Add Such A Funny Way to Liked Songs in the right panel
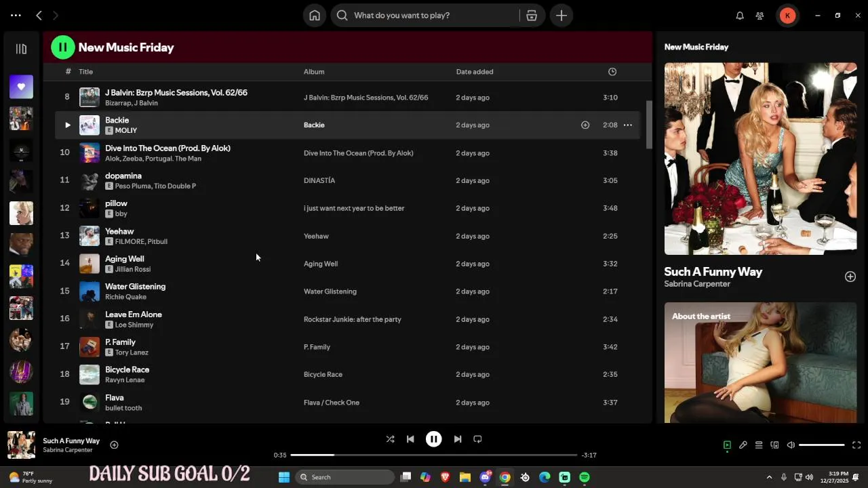 coord(850,277)
